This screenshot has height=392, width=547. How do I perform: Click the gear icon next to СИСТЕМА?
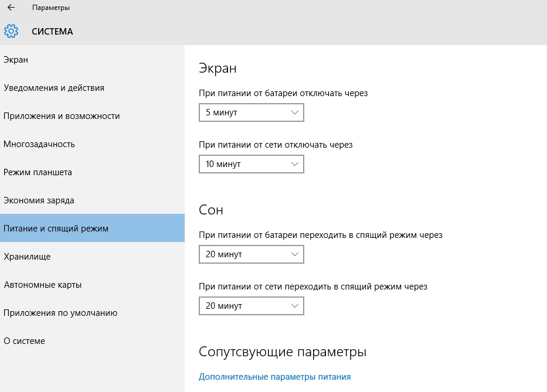point(11,32)
